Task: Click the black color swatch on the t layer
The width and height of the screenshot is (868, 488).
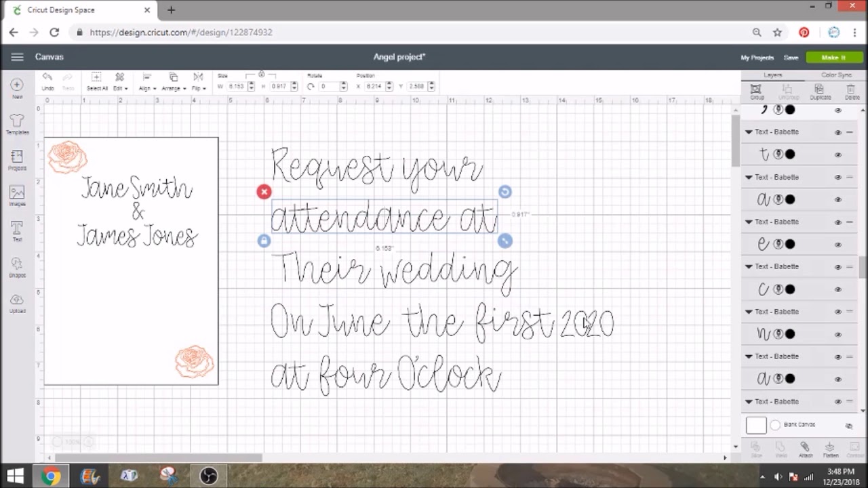Action: click(790, 155)
